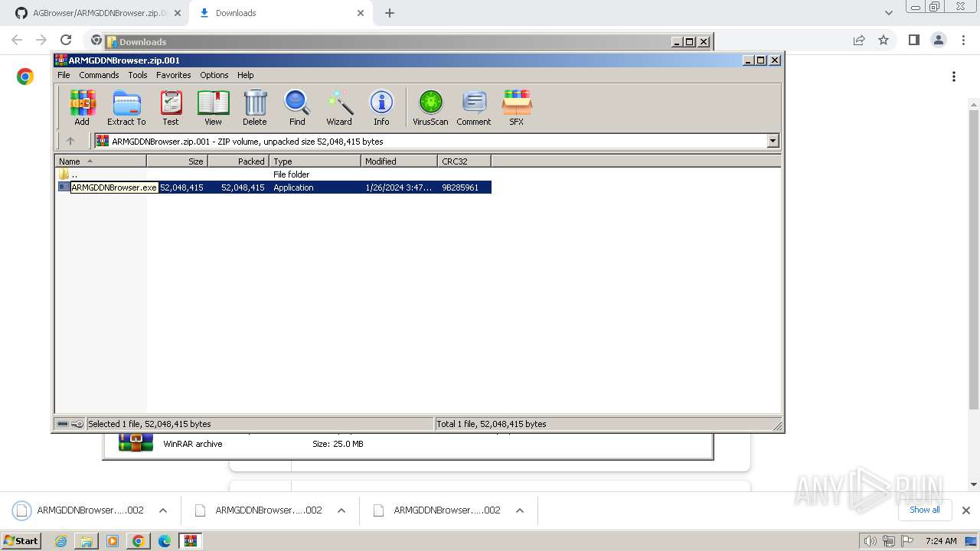Toggle Chrome side panel
980x551 pixels.
pos(913,40)
